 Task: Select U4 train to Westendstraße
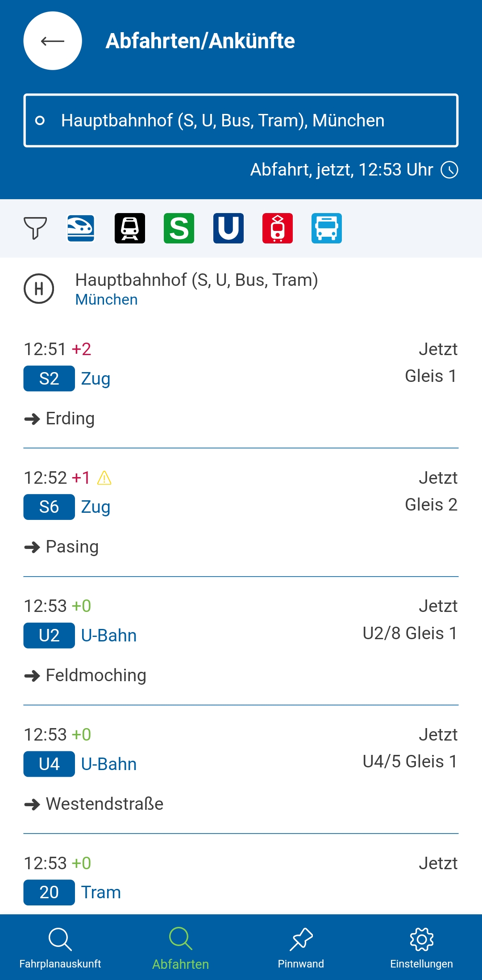tap(241, 769)
